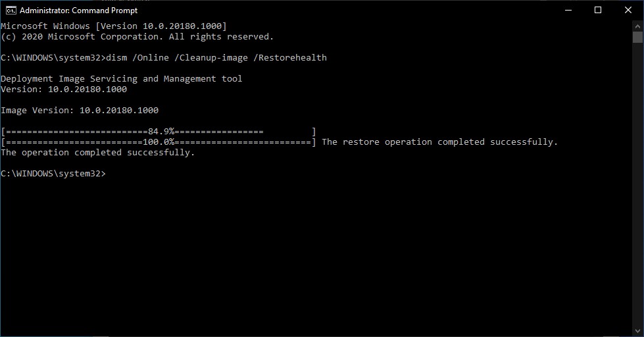
Task: Click the 'Image Version: 10.0.20180.1000' text
Action: point(80,110)
